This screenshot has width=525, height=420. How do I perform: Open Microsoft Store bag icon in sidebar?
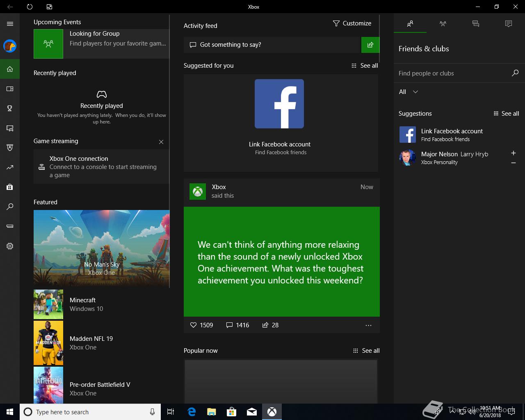(10, 187)
